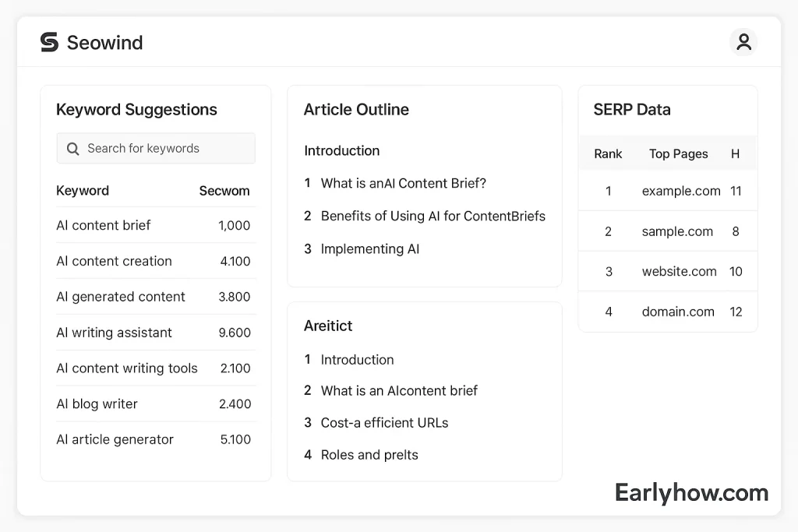Viewport: 798px width, 532px height.
Task: Sort by the Rank column header
Action: tap(608, 153)
